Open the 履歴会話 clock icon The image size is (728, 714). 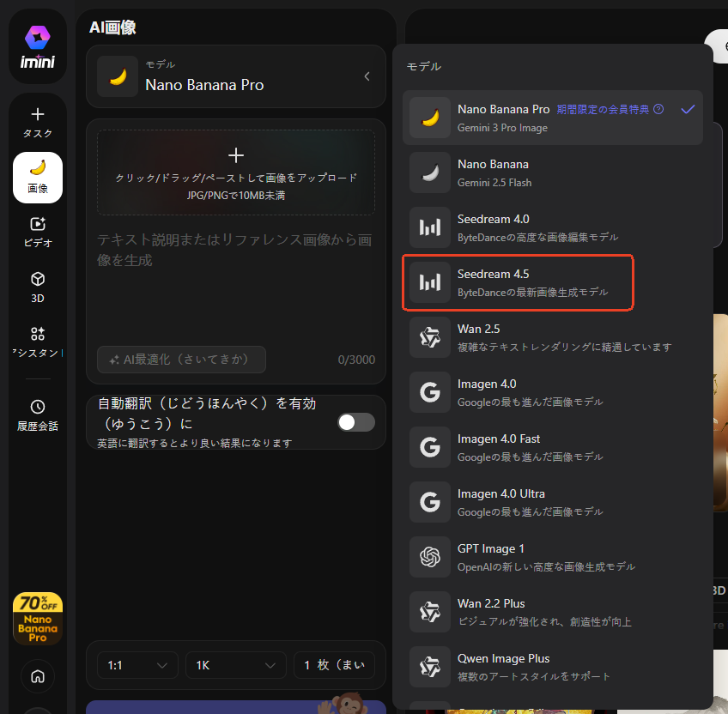coord(38,407)
